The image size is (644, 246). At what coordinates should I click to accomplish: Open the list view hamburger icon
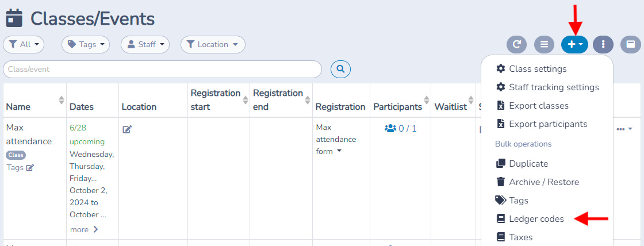[544, 44]
